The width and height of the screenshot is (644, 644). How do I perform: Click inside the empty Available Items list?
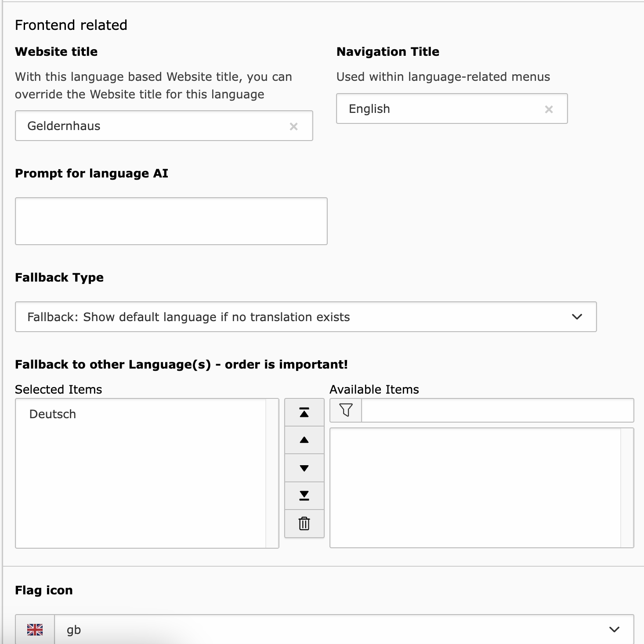click(474, 488)
